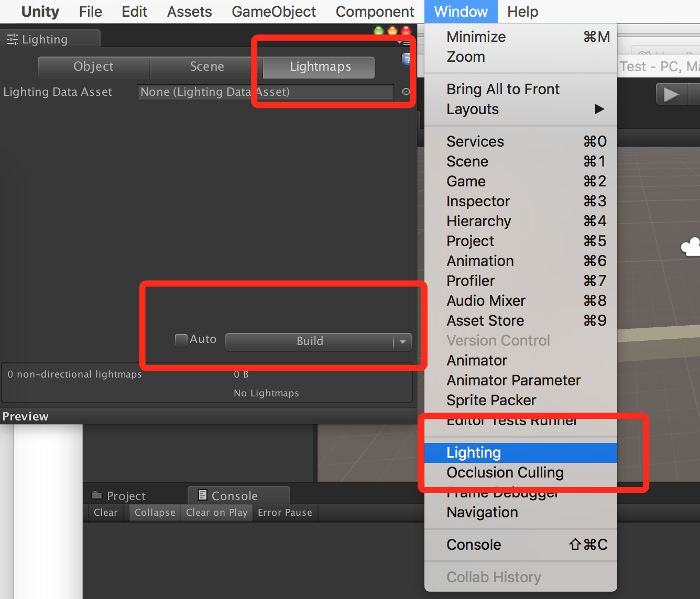This screenshot has height=599, width=700.
Task: Select the Animator Parameter menu item
Action: [521, 380]
